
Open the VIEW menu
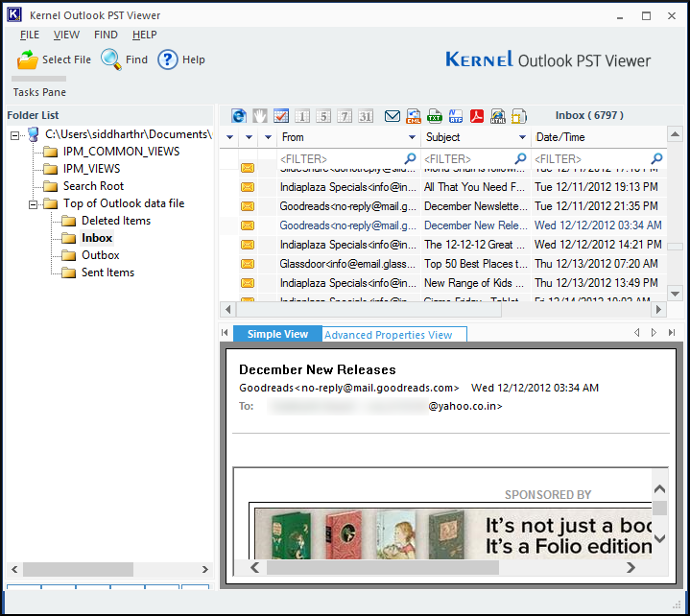[66, 35]
